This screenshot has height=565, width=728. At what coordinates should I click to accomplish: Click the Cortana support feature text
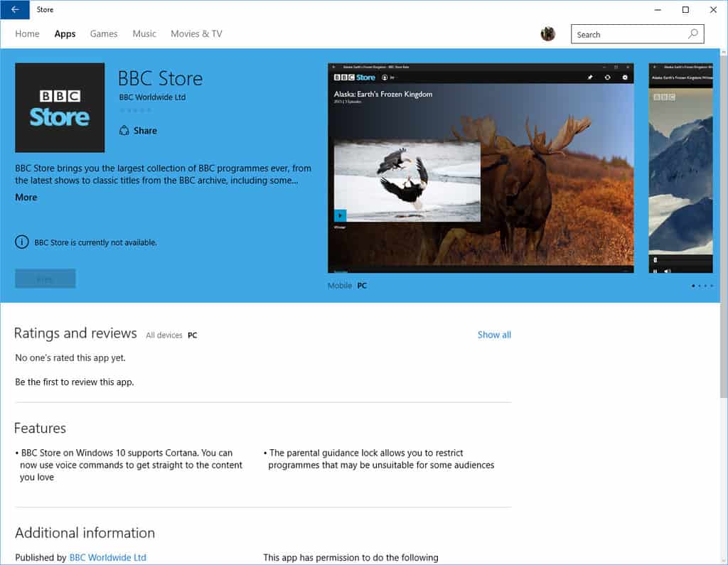point(129,465)
